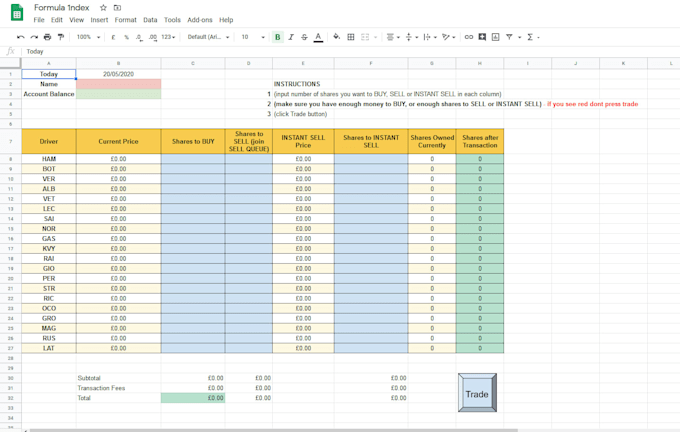Select the paint format tool
Screen dimensions: 680x432
click(x=60, y=37)
